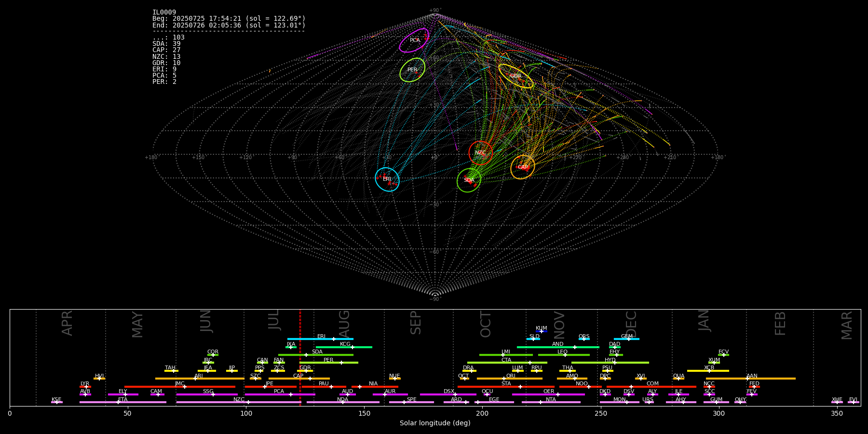Click the pink ETA shower bar
Screen dimensions: 868x434
click(123, 402)
